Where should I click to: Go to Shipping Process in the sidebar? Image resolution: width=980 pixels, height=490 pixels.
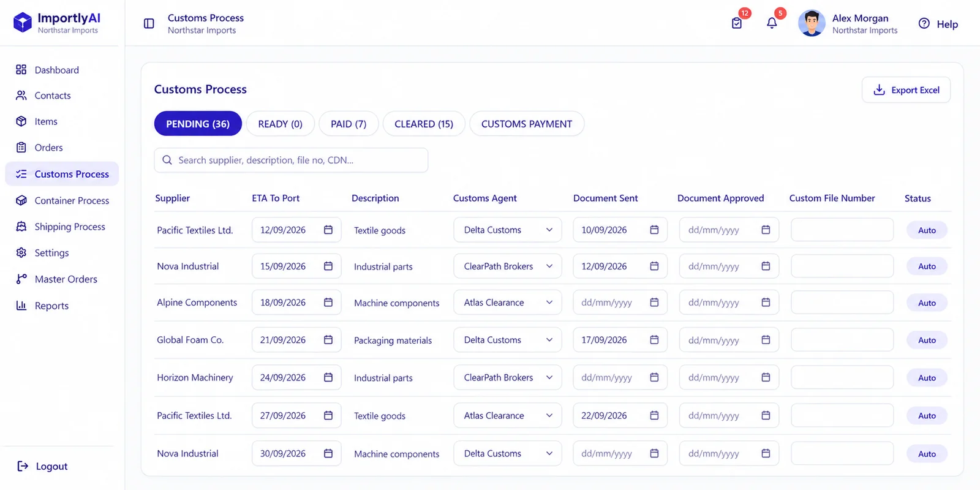pos(61,227)
